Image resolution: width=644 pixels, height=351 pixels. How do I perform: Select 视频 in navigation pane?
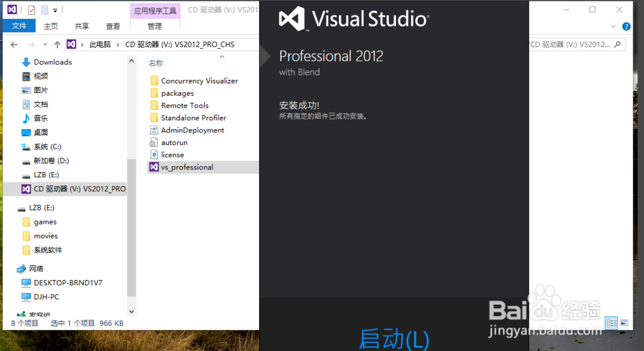tap(41, 76)
